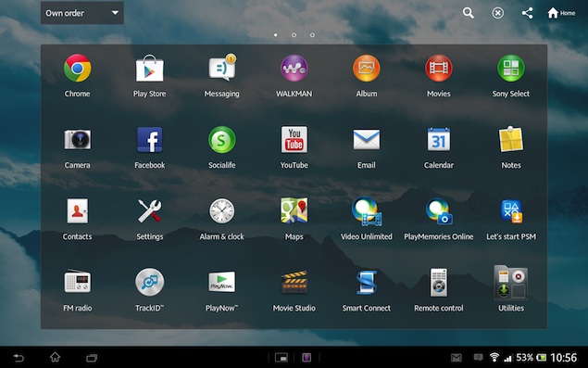
Task: Open recent apps from navigation bar
Action: [92, 358]
